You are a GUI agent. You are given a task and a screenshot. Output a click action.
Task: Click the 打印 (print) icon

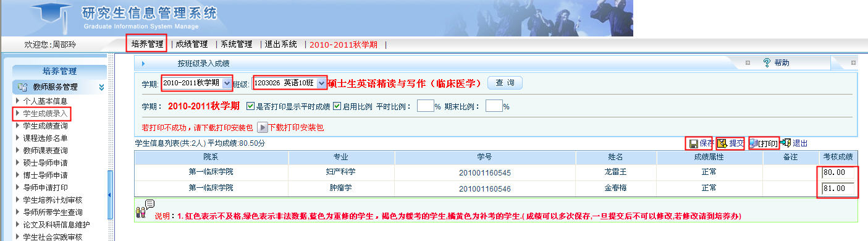click(753, 143)
